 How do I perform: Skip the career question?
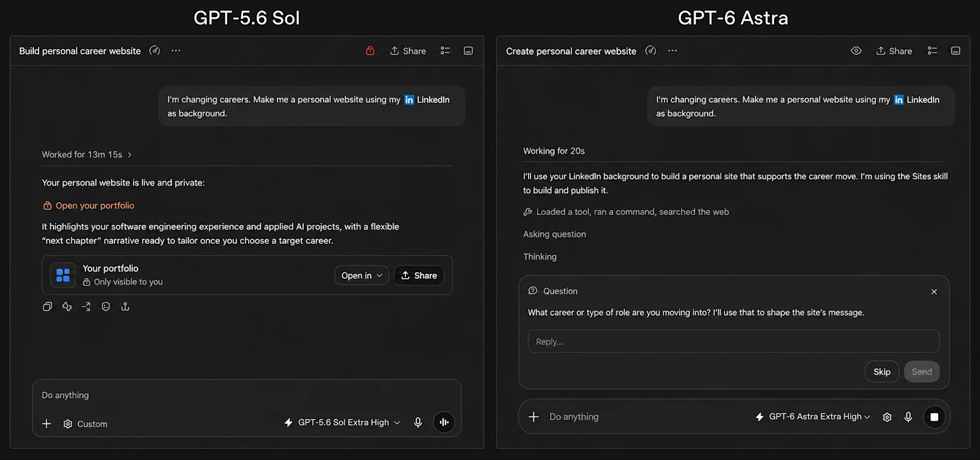coord(882,372)
